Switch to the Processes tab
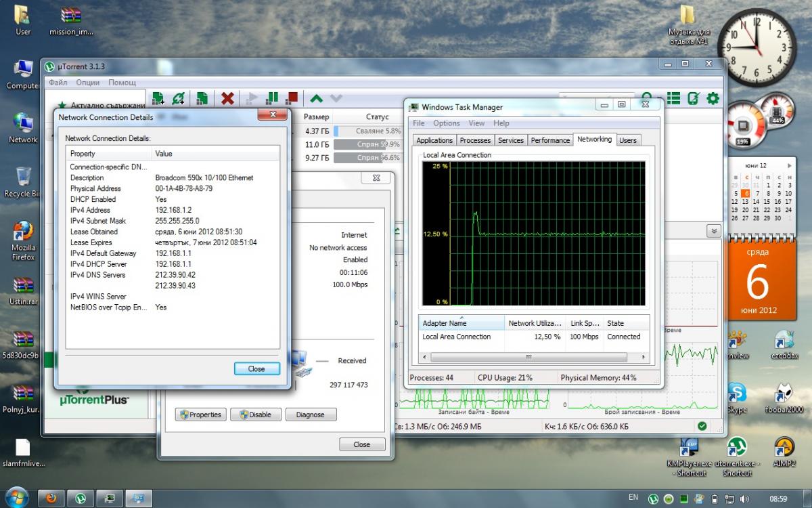This screenshot has height=508, width=812. [474, 140]
